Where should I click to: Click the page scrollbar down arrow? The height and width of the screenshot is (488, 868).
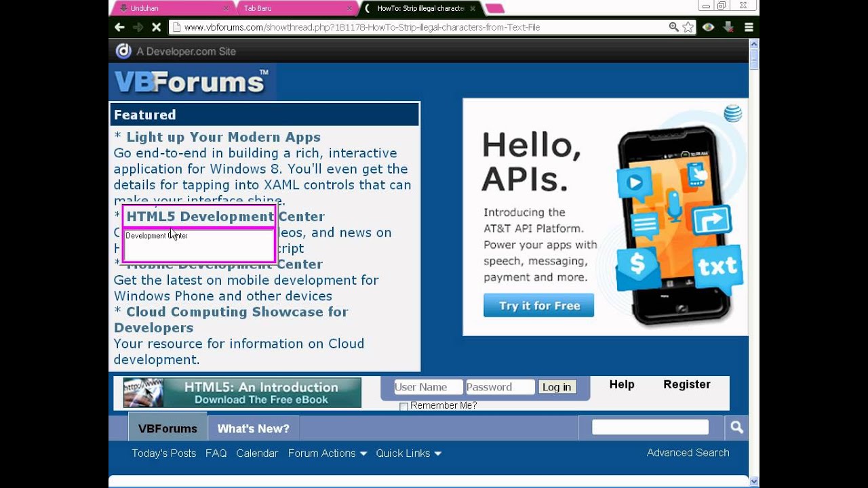point(754,481)
